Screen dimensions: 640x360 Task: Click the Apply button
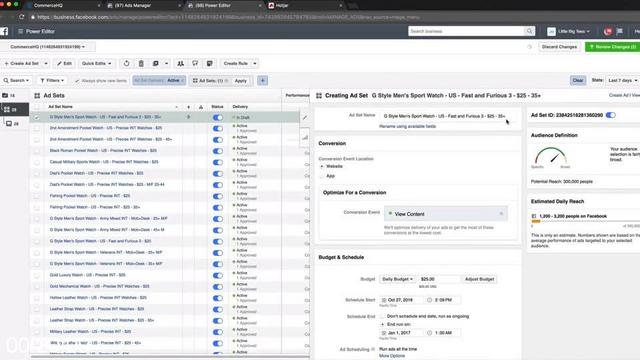[x=241, y=81]
